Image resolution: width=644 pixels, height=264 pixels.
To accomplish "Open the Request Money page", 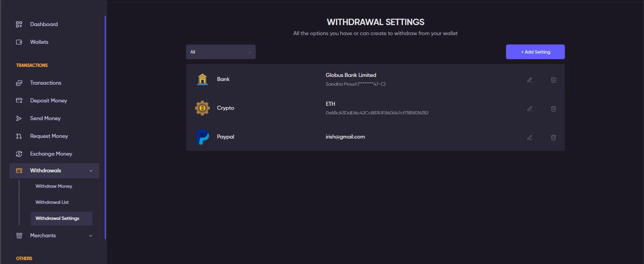I will tap(49, 136).
